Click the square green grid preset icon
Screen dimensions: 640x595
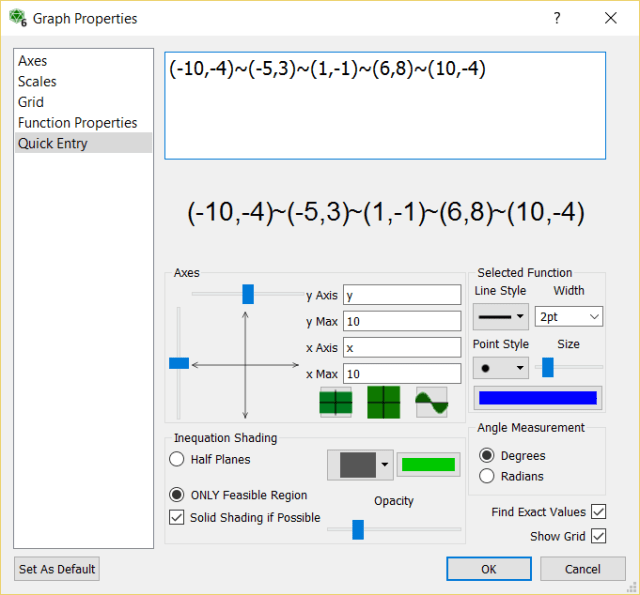click(383, 402)
